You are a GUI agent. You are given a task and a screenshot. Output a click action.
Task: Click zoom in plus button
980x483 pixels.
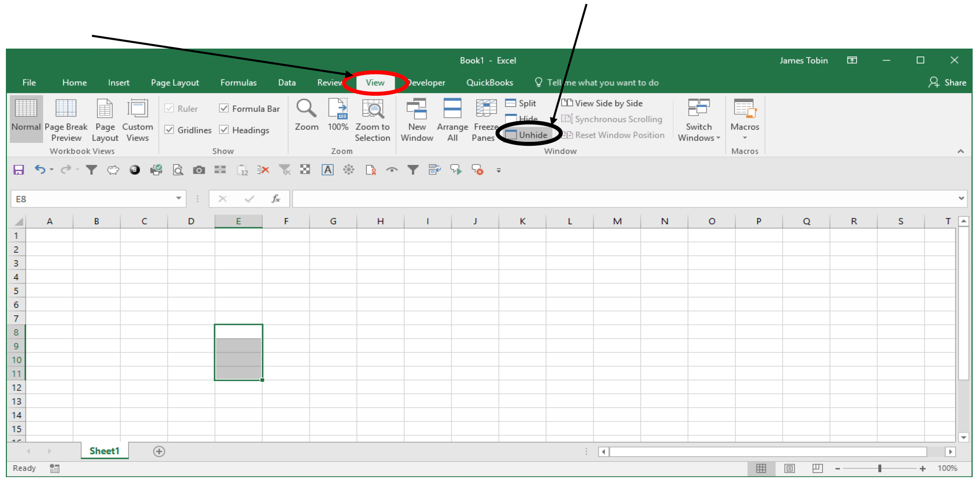click(923, 468)
